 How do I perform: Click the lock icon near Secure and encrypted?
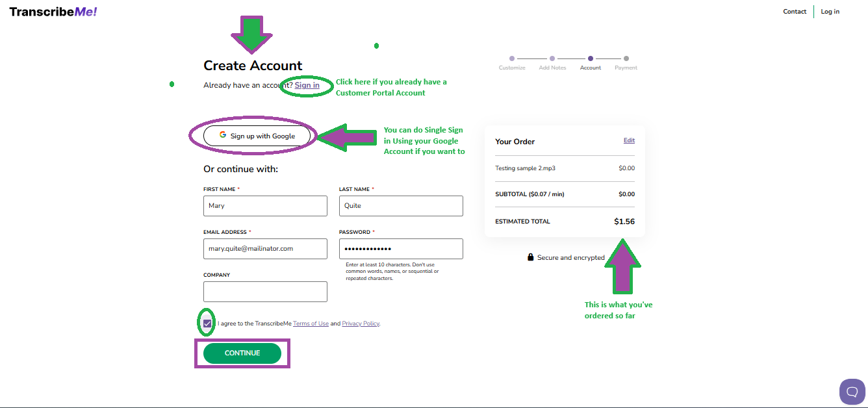click(x=530, y=257)
